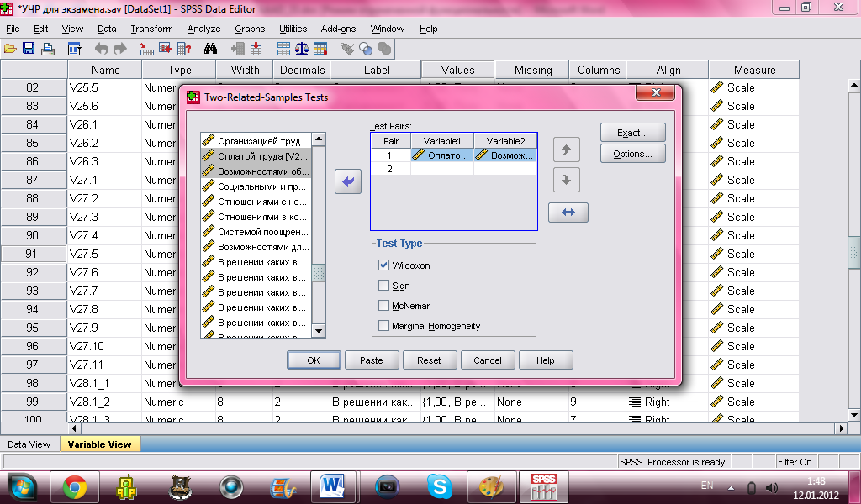This screenshot has width=861, height=504.
Task: Select 'Организацией труд...' in variable list
Action: (256, 141)
